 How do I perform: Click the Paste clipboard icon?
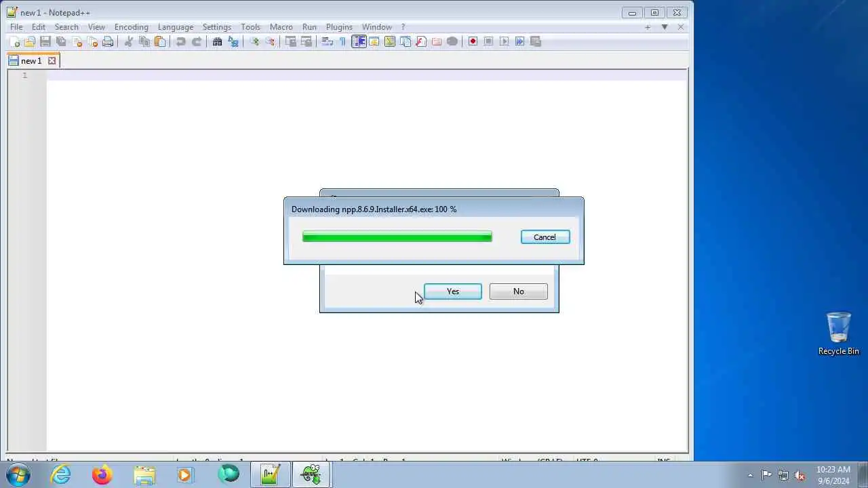[x=160, y=41]
